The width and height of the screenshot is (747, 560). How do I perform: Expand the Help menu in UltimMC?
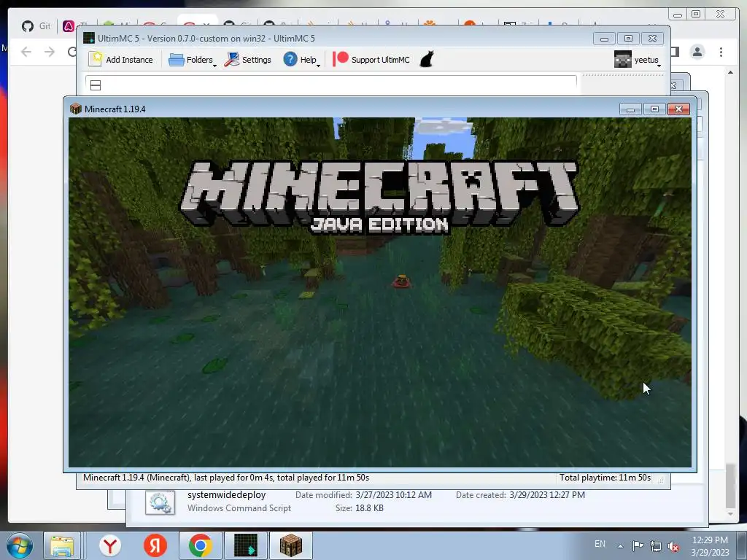pyautogui.click(x=302, y=60)
